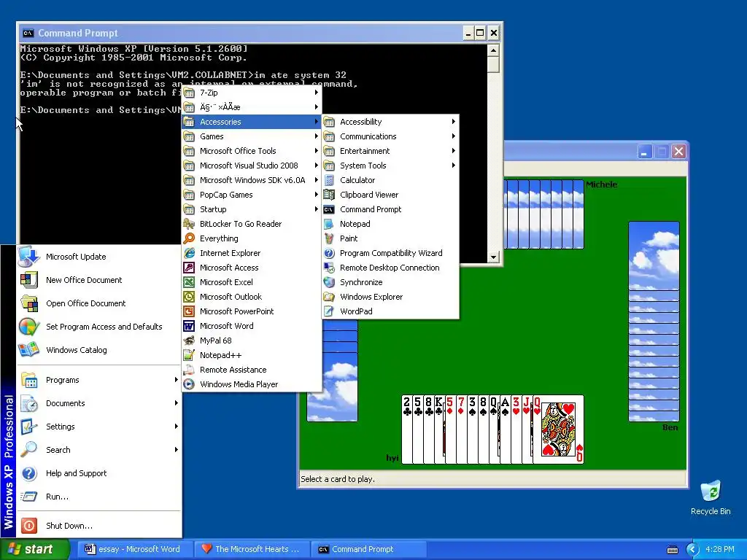
Task: Click the Microsoft Update icon in Start menu
Action: point(28,257)
